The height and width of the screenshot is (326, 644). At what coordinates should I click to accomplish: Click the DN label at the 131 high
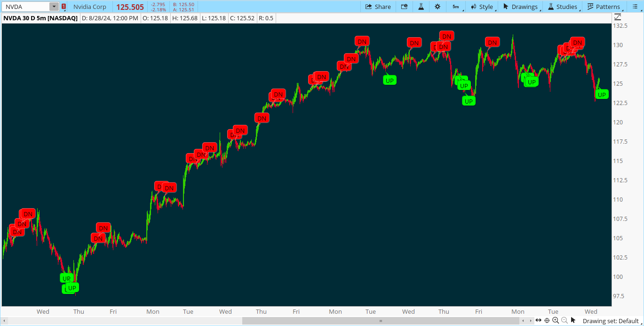[x=446, y=36]
